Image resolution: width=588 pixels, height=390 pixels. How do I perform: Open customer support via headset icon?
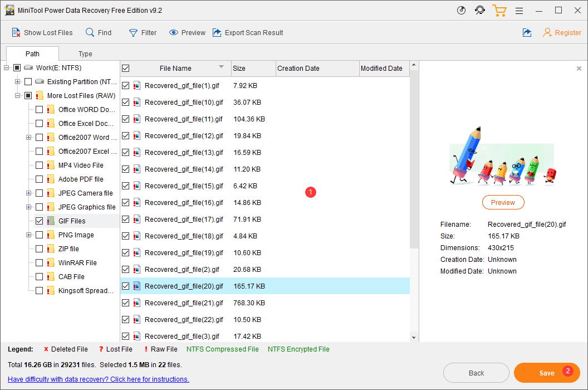coord(480,10)
